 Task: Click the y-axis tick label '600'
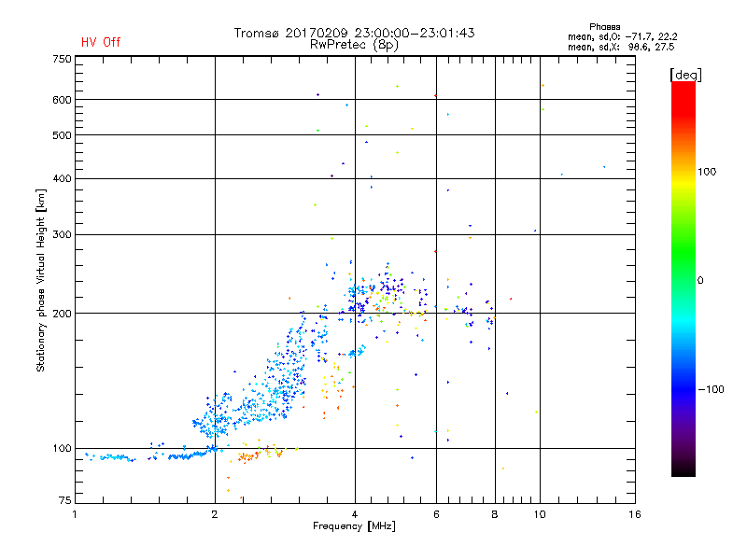tap(62, 100)
